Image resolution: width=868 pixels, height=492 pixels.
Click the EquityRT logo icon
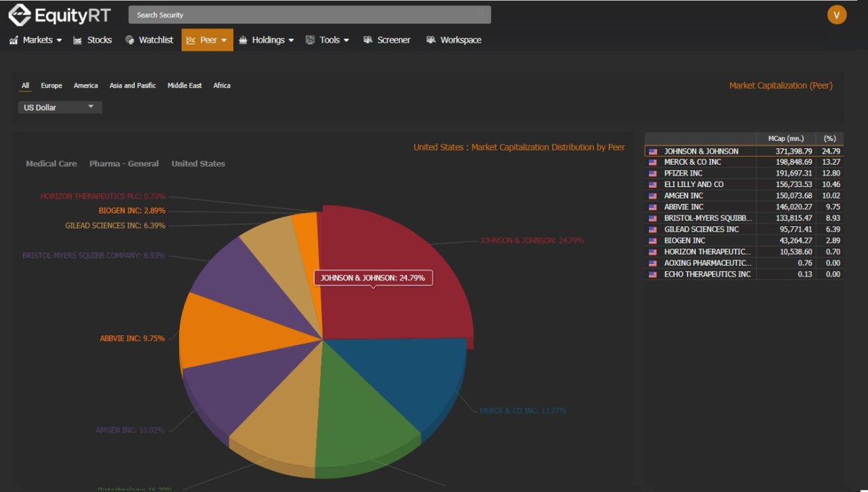(20, 14)
